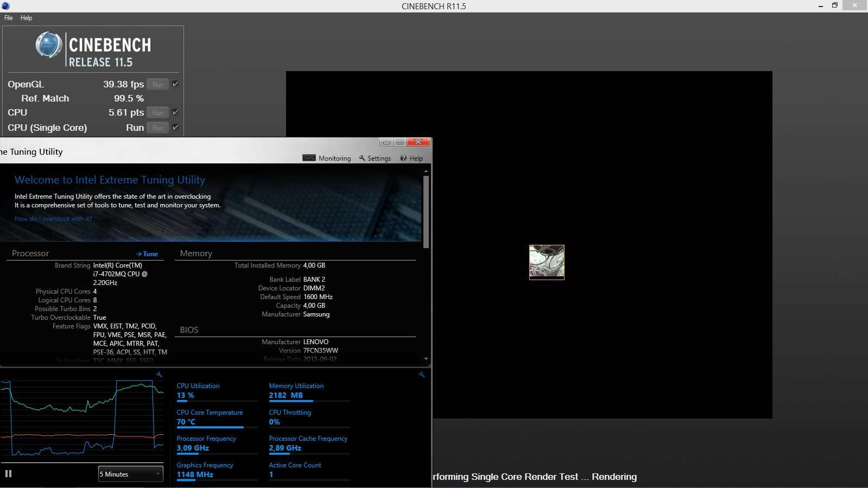This screenshot has width=868, height=488.
Task: Click the scroll up arrow in Tuning Utility
Action: pos(426,171)
